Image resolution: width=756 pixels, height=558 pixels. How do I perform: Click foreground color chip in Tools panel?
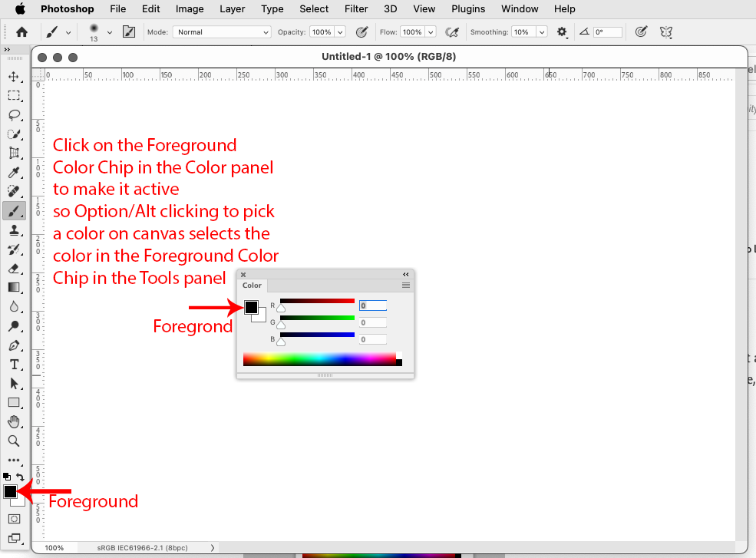point(10,491)
